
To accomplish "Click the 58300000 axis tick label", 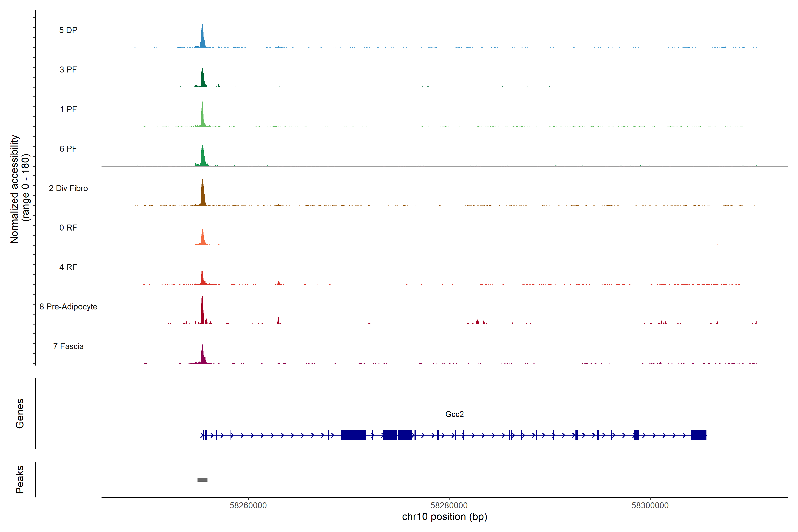I will [x=650, y=506].
